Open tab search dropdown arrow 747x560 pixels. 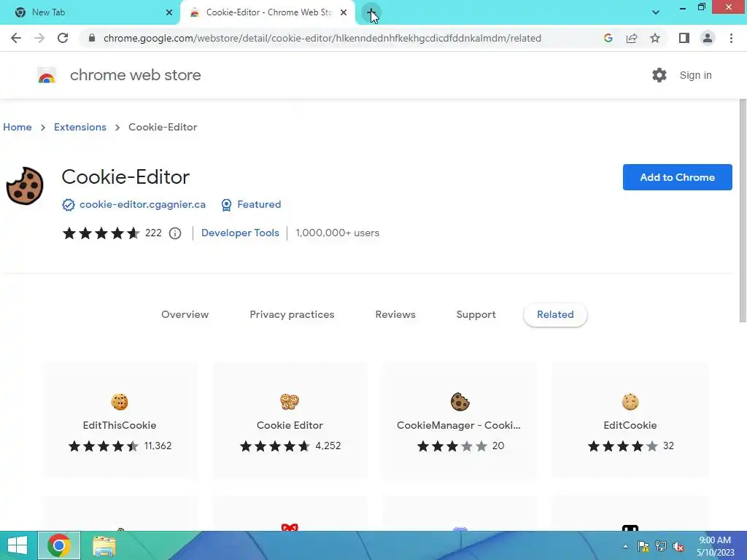(x=656, y=12)
